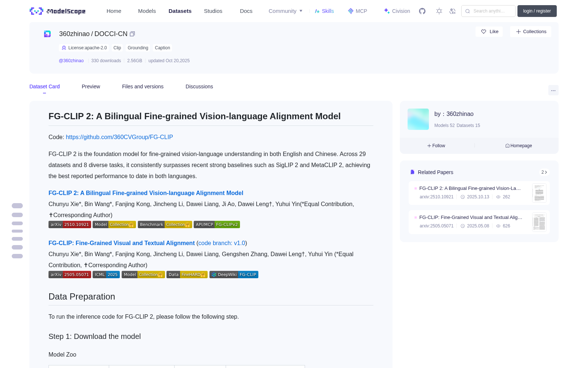Viewport: 588px width, 368px height.
Task: Open the GitHub icon link
Action: point(422,11)
